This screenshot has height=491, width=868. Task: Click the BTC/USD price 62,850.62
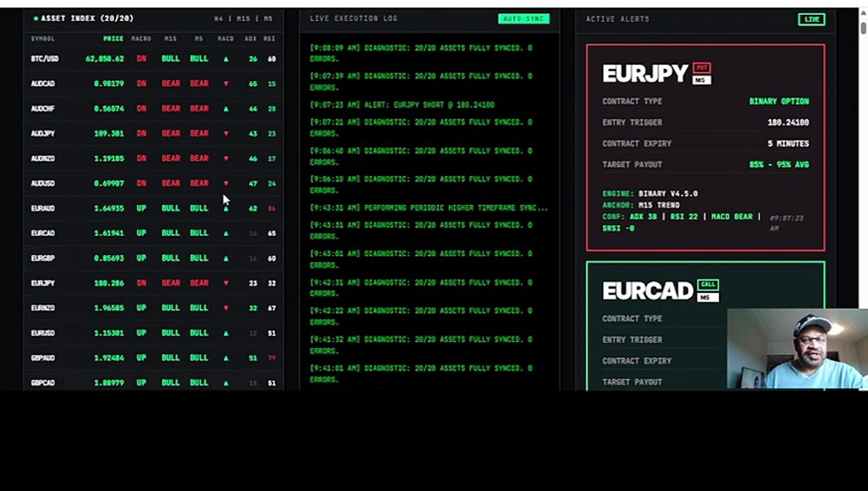pos(105,59)
